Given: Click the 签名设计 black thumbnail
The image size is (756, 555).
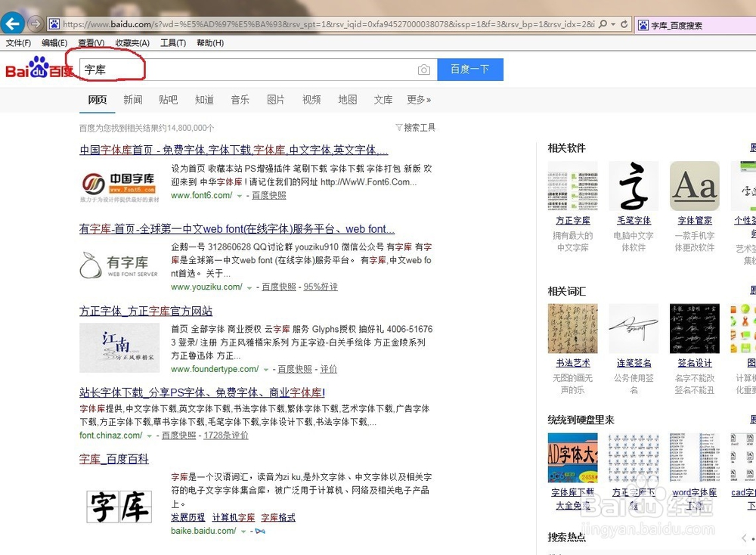Looking at the screenshot, I should pos(694,328).
